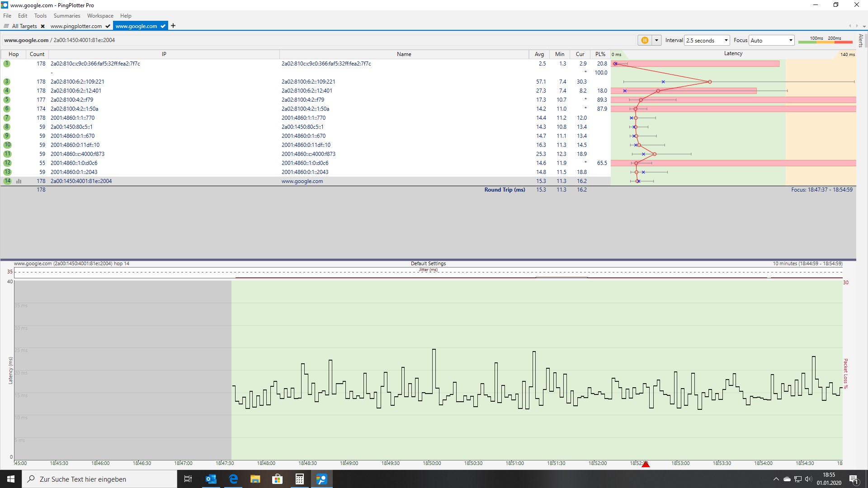Switch to the www.pingplotter.com tab

[76, 26]
